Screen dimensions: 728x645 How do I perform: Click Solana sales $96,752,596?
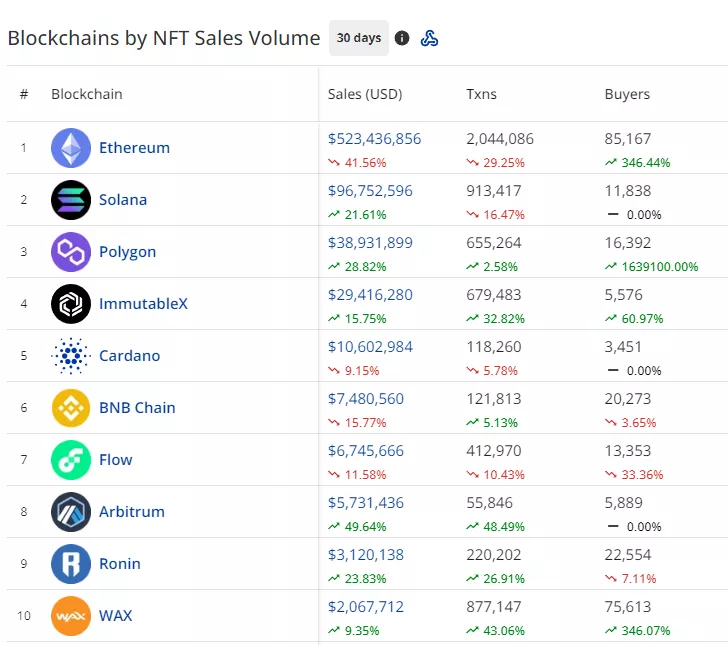[370, 190]
